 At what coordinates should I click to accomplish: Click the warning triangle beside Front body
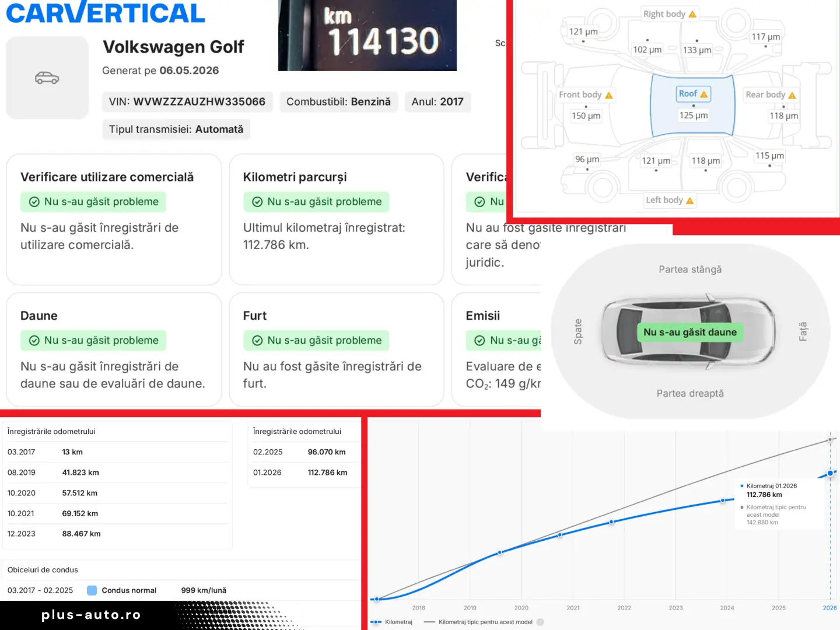point(609,95)
